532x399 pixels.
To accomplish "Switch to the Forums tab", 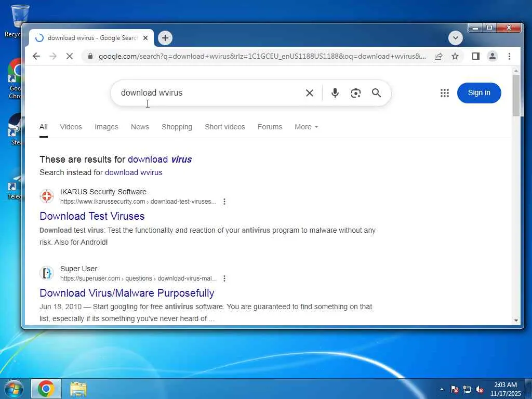I will [270, 127].
